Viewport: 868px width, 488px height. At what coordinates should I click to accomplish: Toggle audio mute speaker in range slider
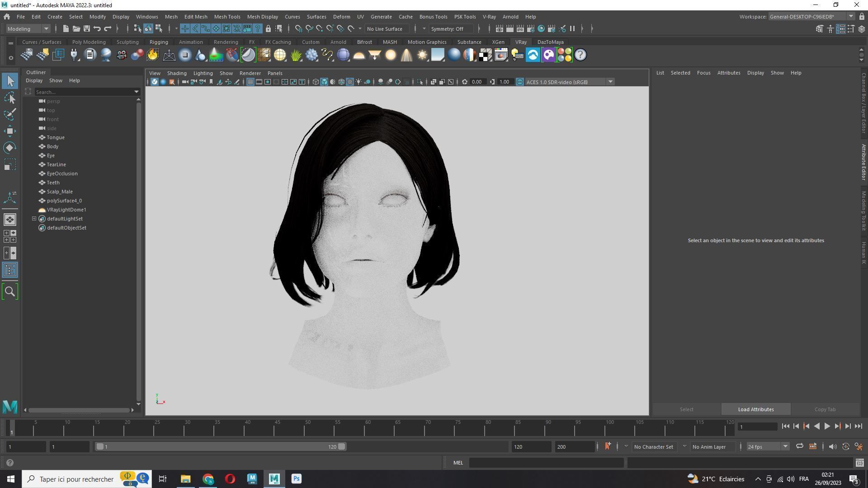(832, 446)
